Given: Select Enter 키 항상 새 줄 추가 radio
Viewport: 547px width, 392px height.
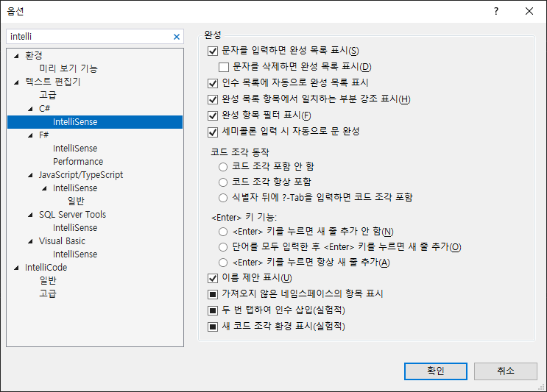Looking at the screenshot, I should (x=223, y=263).
